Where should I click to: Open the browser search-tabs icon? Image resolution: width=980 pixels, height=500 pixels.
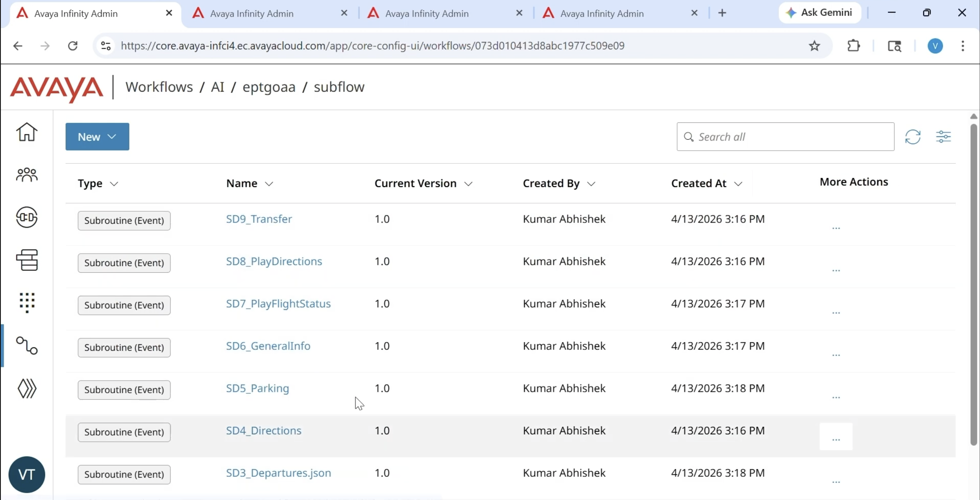[894, 46]
